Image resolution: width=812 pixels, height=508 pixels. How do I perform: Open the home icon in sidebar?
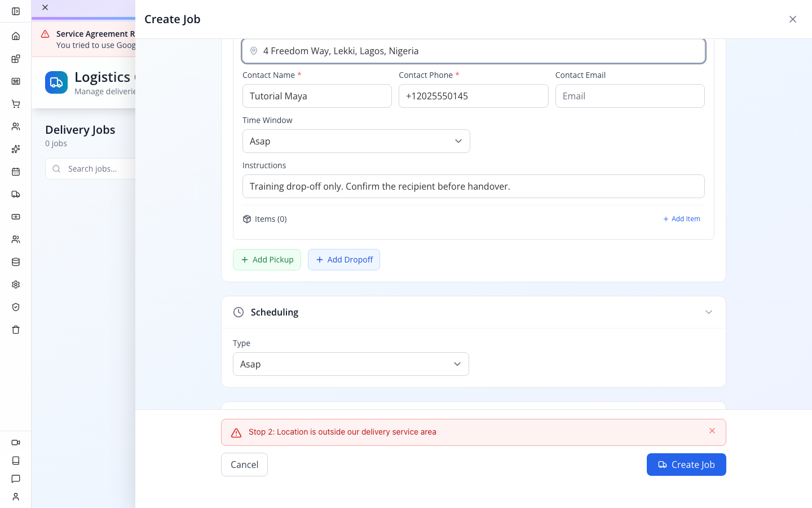pyautogui.click(x=16, y=36)
